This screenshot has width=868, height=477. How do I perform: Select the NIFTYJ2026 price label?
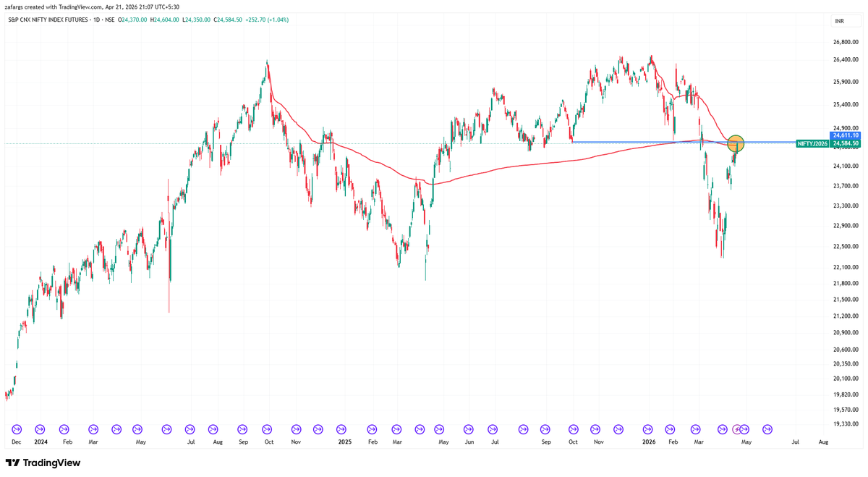[x=813, y=143]
